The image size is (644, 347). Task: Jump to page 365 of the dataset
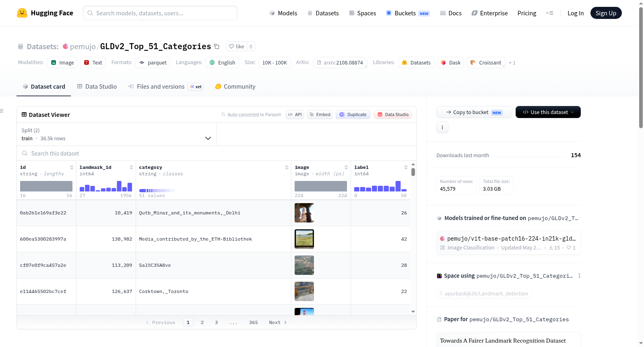253,322
